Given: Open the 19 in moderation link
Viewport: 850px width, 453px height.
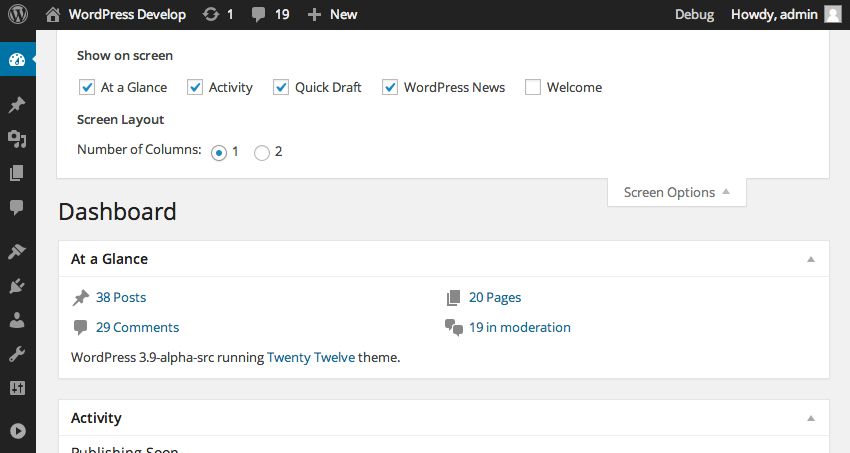Looking at the screenshot, I should [x=520, y=327].
